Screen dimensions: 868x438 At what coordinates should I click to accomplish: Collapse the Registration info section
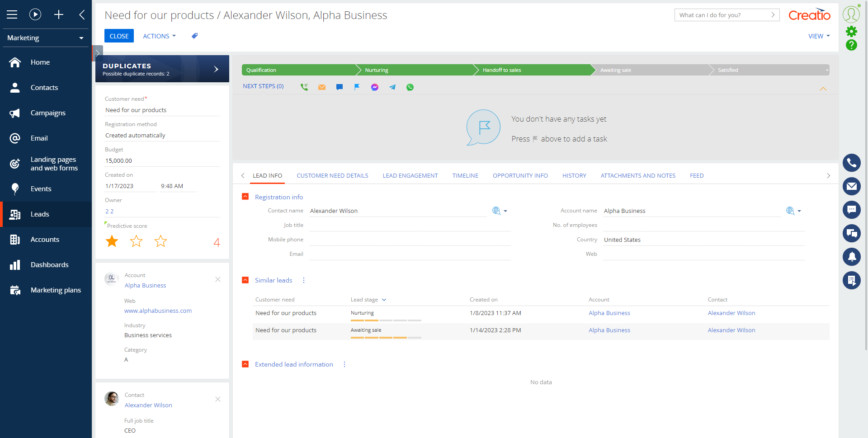click(x=245, y=197)
